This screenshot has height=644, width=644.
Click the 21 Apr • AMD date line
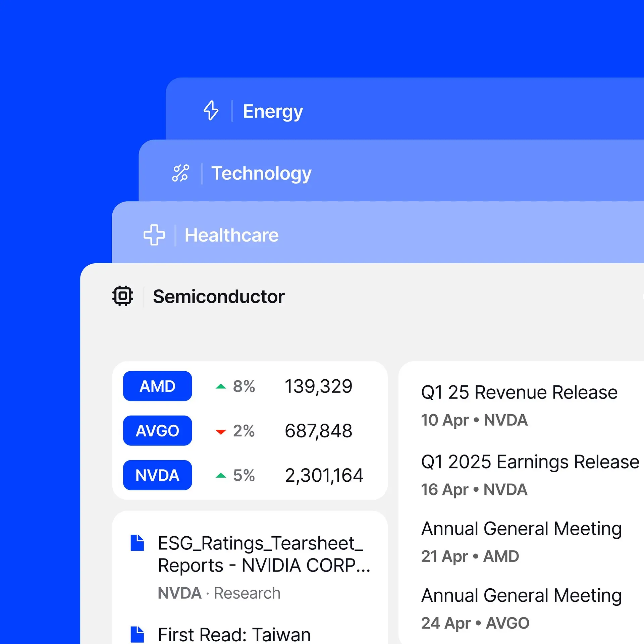[470, 556]
